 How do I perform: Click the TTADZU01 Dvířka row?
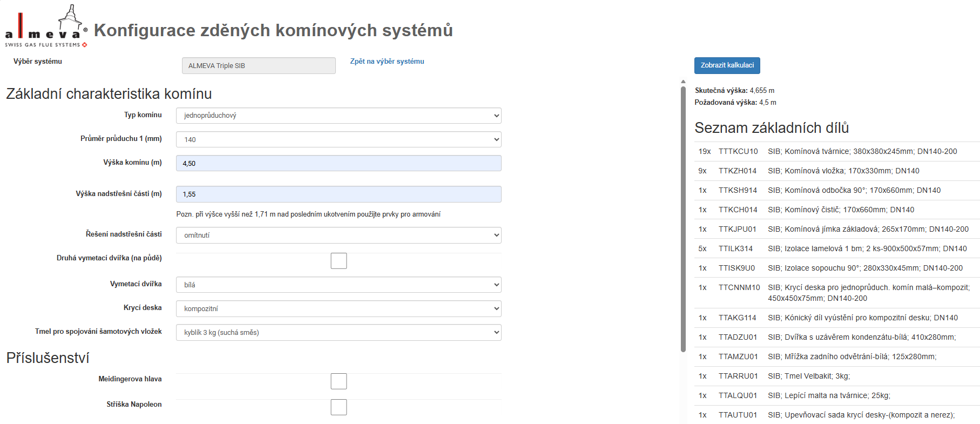pyautogui.click(x=837, y=337)
